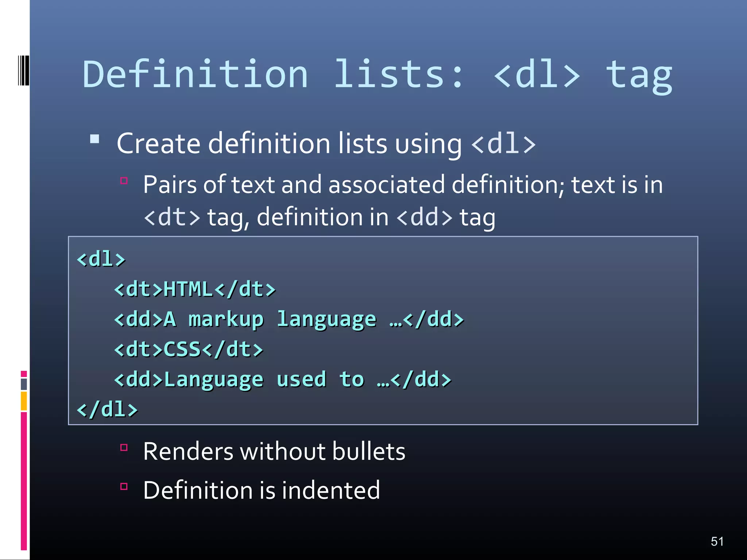Image resolution: width=747 pixels, height=560 pixels.
Task: Click the <dt>CSS</dt> code line
Action: [189, 350]
